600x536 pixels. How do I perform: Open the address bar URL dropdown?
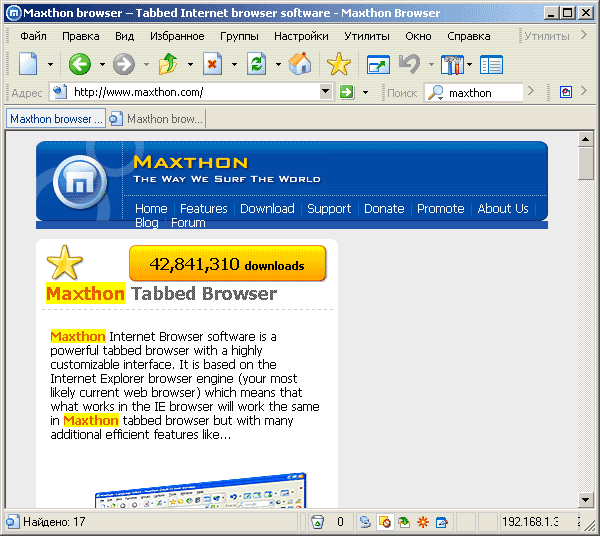(325, 91)
